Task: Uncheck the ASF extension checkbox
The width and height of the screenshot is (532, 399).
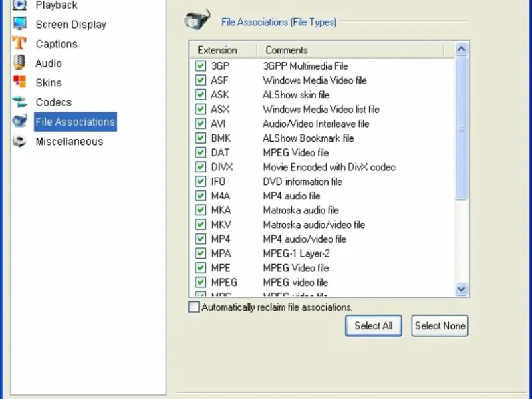Action: click(x=201, y=80)
